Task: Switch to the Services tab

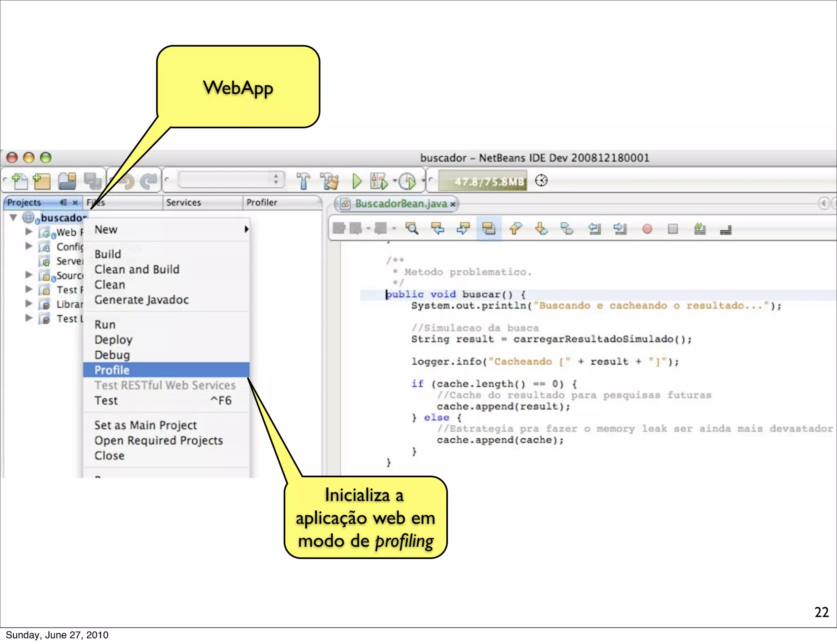Action: click(x=184, y=203)
